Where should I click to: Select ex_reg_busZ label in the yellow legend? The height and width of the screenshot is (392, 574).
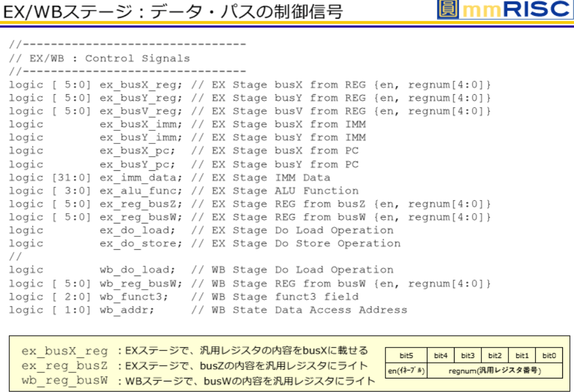(x=64, y=366)
